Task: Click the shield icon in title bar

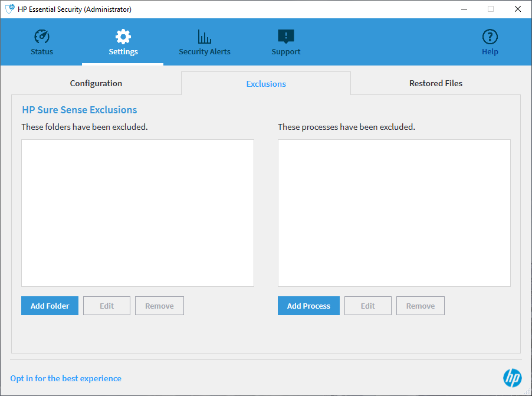Action: [x=9, y=9]
